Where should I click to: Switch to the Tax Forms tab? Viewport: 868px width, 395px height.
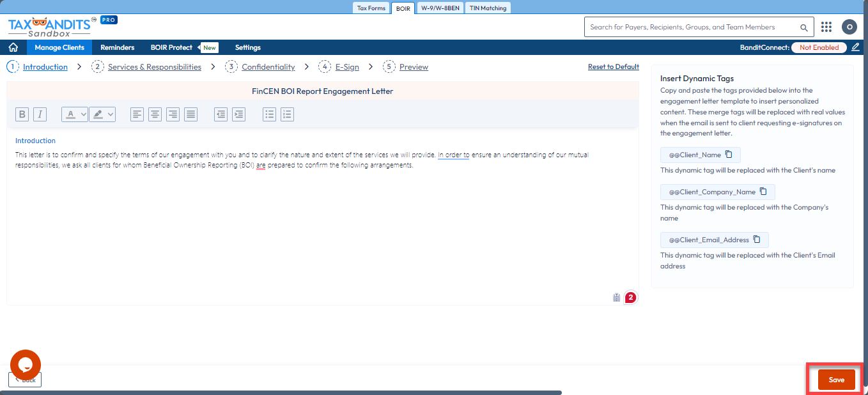(x=371, y=8)
